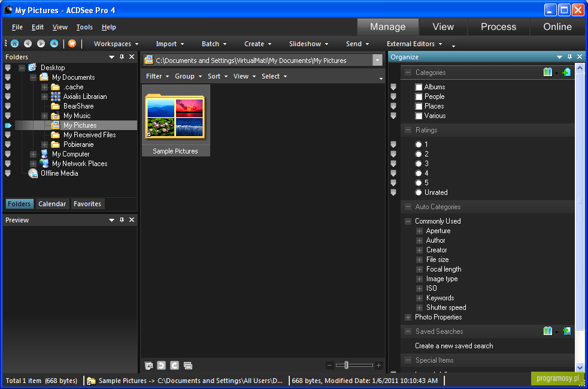Click the folder icon in the address path bar

pyautogui.click(x=149, y=60)
